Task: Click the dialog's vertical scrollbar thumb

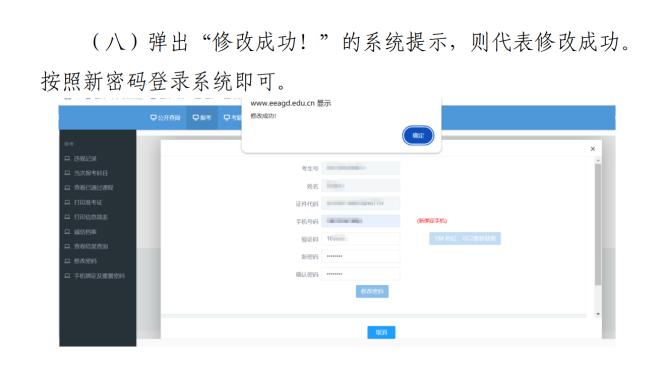Action: pos(598,224)
